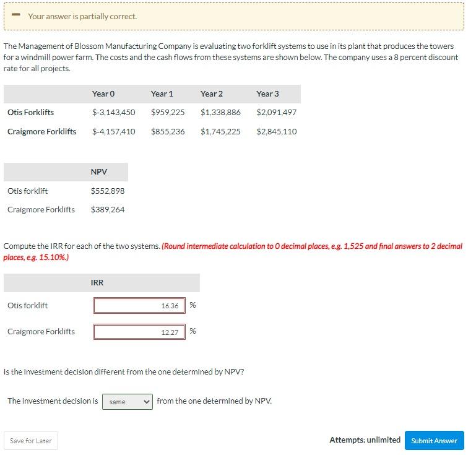This screenshot has height=455, width=476.
Task: Click Otis Forklifts Year 0 value $-3,143,450
Action: point(114,112)
